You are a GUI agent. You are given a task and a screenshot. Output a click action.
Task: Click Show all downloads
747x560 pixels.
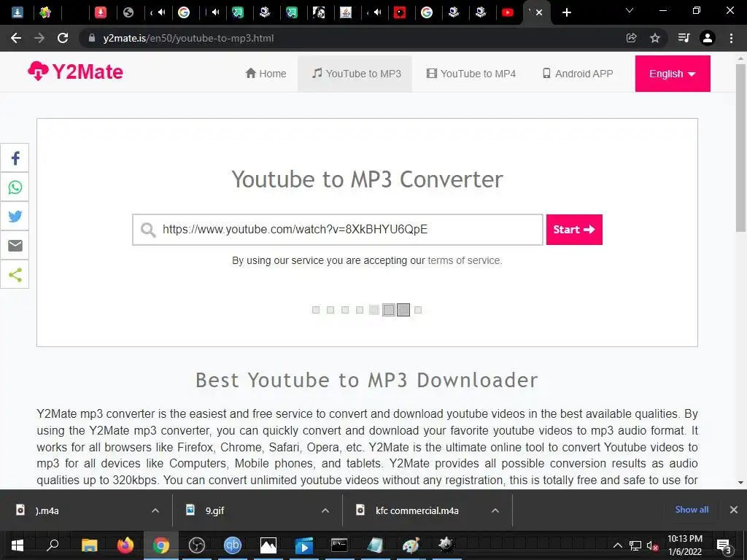692,510
